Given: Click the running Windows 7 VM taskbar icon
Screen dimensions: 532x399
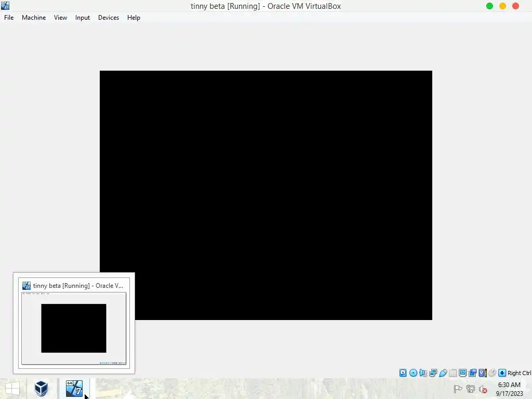Looking at the screenshot, I should pyautogui.click(x=74, y=389).
